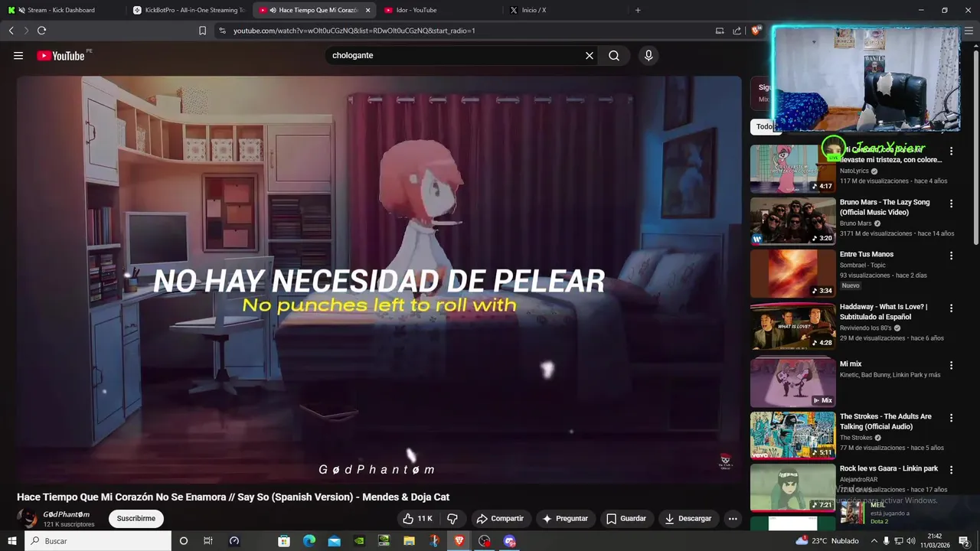This screenshot has height=551, width=980.
Task: Open a new browser tab with plus
Action: point(638,10)
